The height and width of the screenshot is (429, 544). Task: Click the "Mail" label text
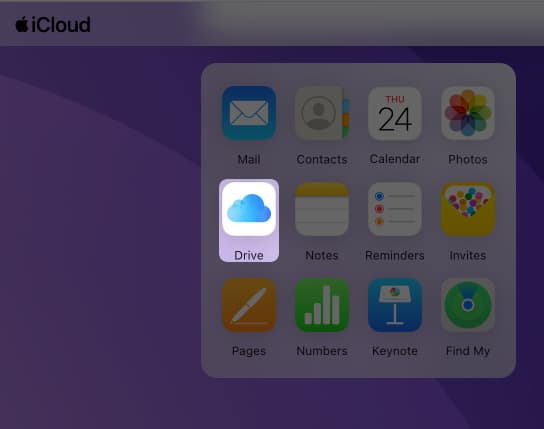[x=249, y=160]
